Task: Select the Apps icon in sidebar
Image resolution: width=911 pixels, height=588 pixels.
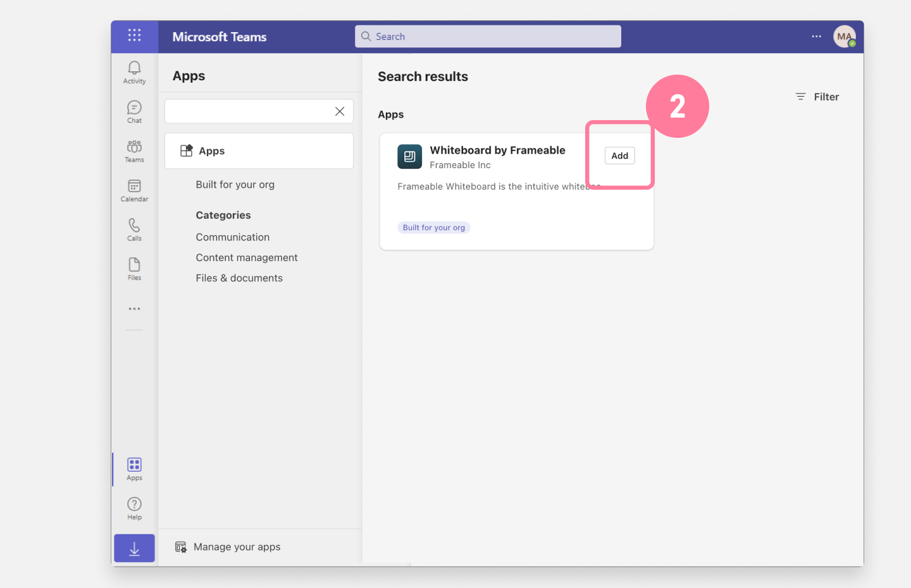Action: click(x=134, y=469)
